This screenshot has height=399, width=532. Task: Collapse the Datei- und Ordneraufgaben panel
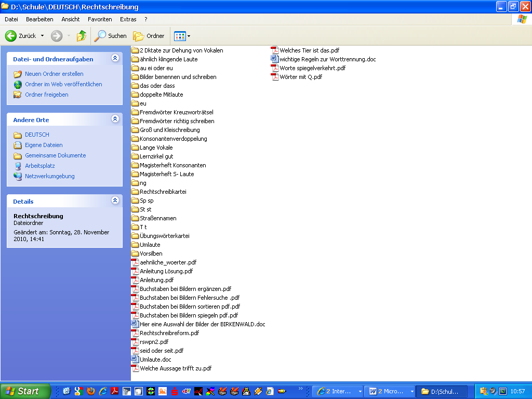coord(115,59)
